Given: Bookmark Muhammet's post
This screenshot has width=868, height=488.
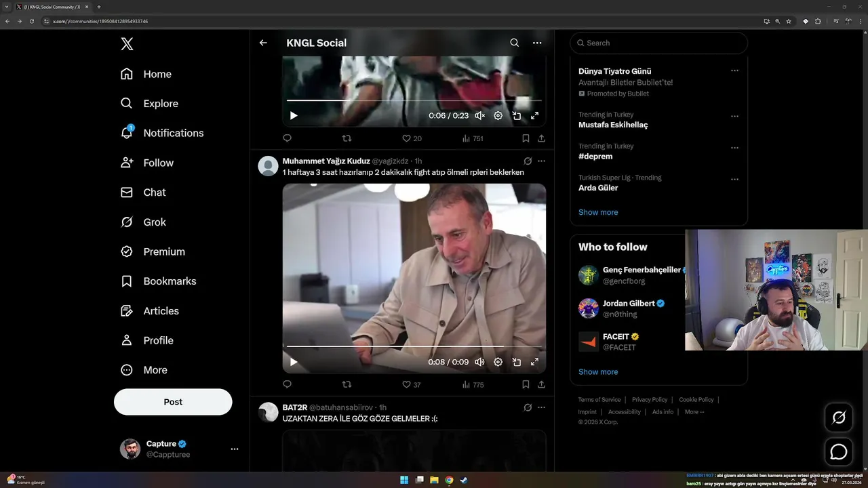Looking at the screenshot, I should pos(526,384).
